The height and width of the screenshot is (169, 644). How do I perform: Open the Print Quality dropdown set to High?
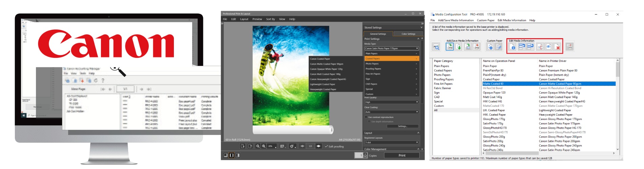pyautogui.click(x=392, y=102)
